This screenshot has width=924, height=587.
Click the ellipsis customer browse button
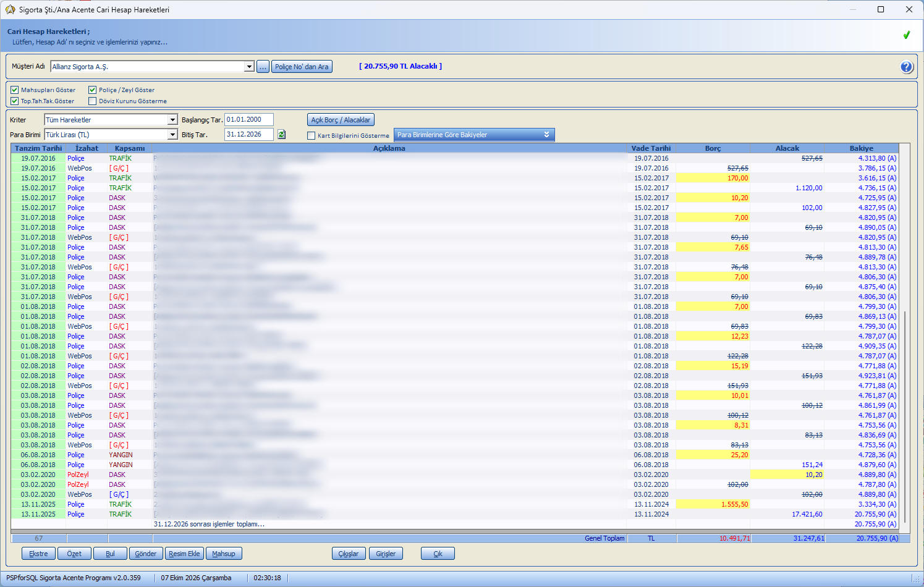pyautogui.click(x=263, y=67)
